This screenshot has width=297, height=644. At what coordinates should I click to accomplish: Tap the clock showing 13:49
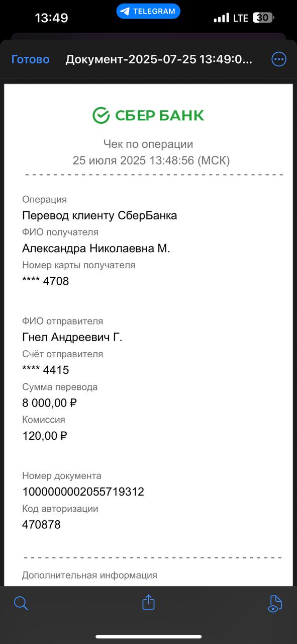(x=51, y=18)
